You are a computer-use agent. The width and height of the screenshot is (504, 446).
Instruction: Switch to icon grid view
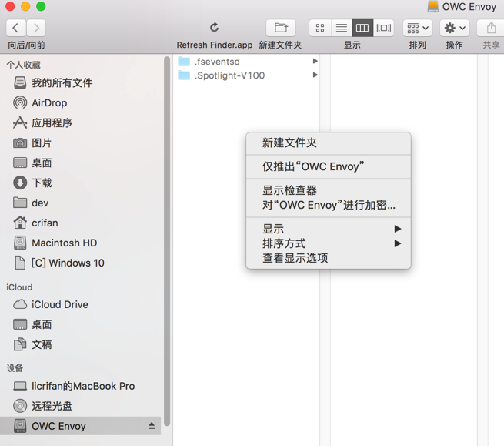pos(320,28)
